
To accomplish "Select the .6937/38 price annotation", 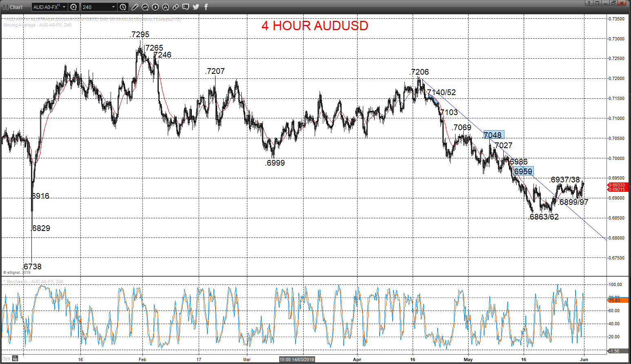I will click(x=565, y=180).
